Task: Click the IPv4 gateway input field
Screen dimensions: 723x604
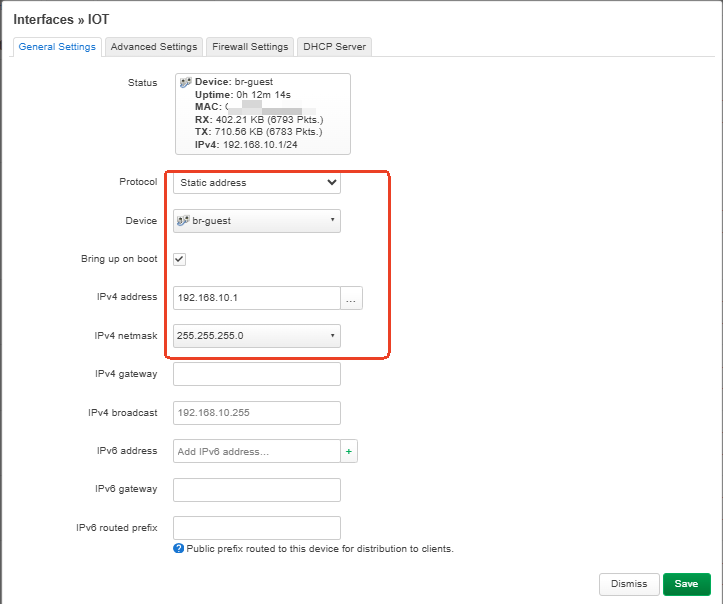Action: [257, 374]
